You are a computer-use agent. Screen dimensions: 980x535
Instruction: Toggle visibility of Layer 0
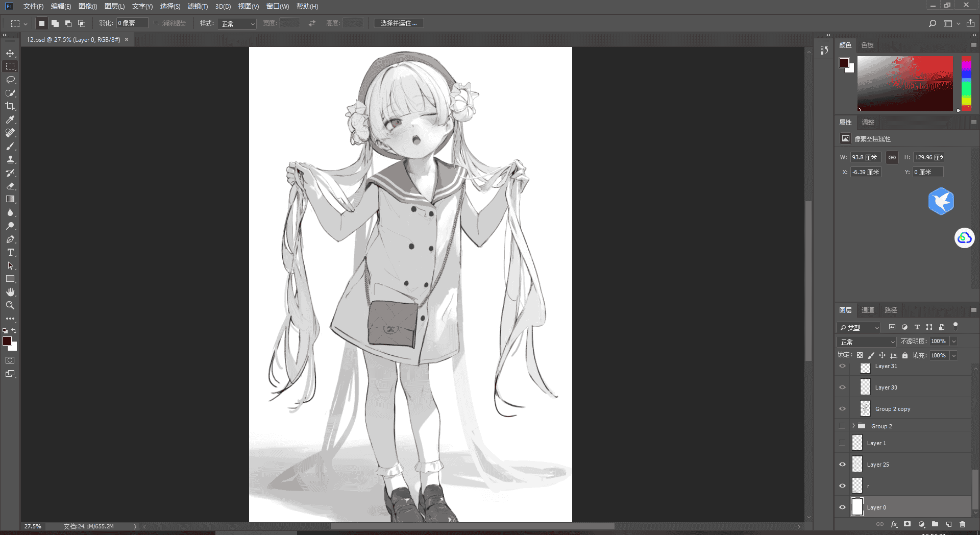pos(842,507)
